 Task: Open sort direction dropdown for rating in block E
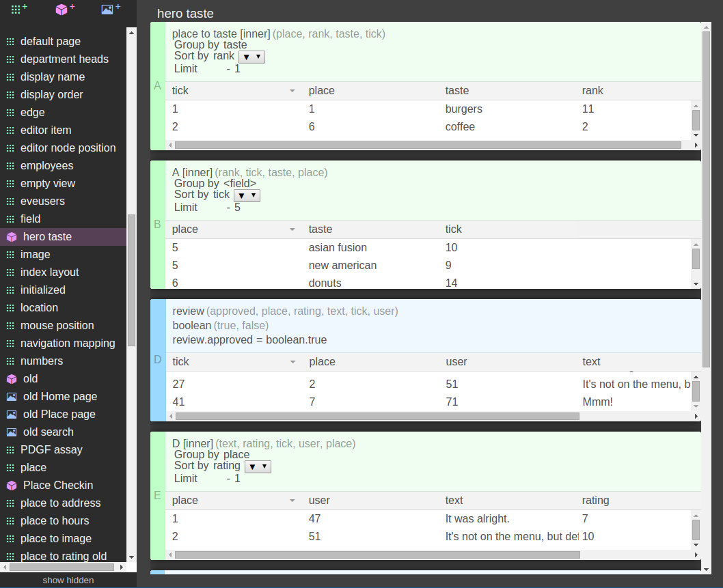coord(258,466)
